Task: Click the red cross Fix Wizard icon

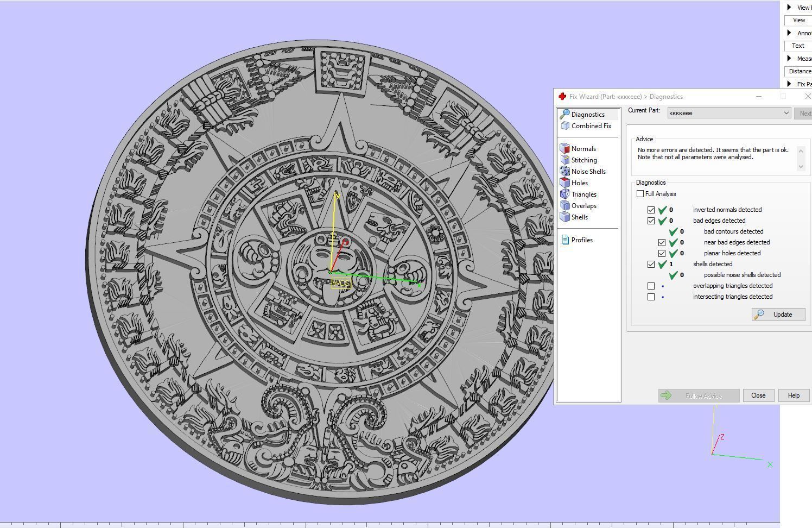Action: point(562,96)
